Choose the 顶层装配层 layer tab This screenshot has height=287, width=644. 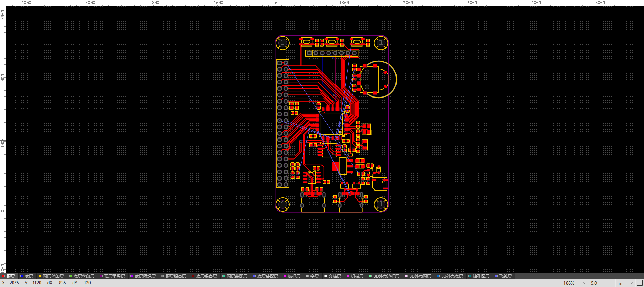pyautogui.click(x=235, y=276)
